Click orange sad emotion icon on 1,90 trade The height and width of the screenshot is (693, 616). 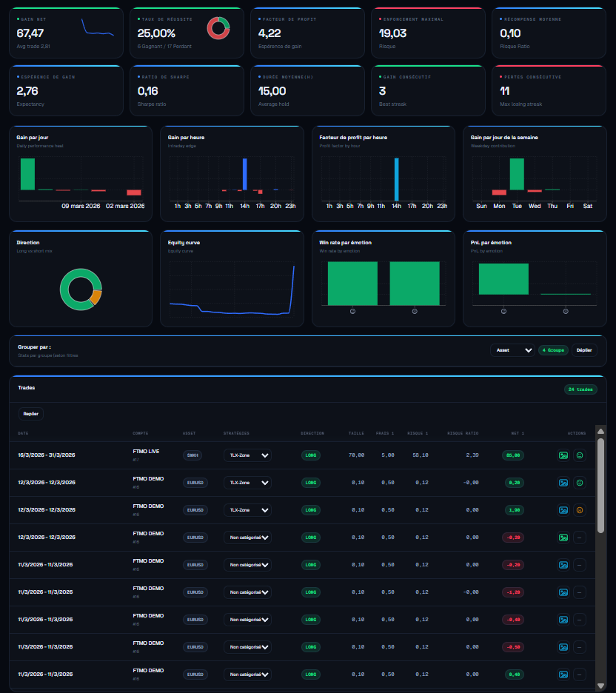580,510
